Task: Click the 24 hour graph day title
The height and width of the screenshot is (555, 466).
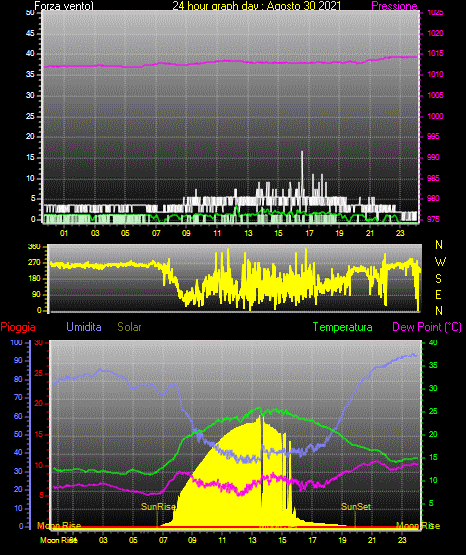Action: [x=257, y=6]
